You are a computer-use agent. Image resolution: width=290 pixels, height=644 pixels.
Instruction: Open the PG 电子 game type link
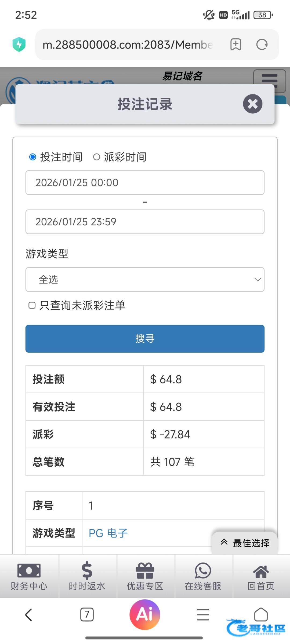[108, 533]
